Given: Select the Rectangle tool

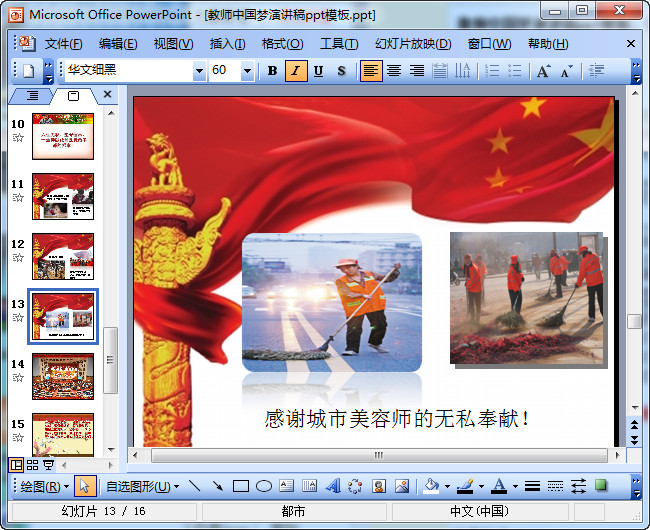Looking at the screenshot, I should (x=241, y=486).
